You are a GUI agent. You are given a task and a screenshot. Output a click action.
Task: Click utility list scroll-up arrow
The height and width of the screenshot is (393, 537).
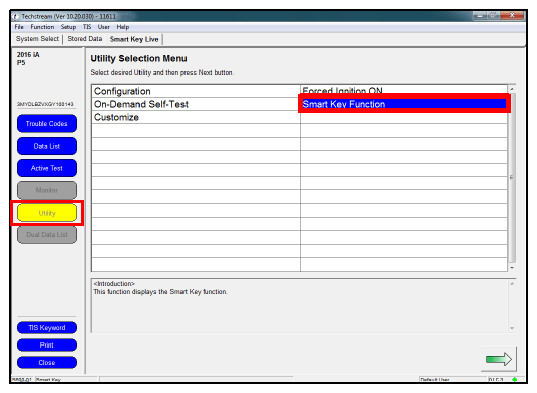[512, 89]
